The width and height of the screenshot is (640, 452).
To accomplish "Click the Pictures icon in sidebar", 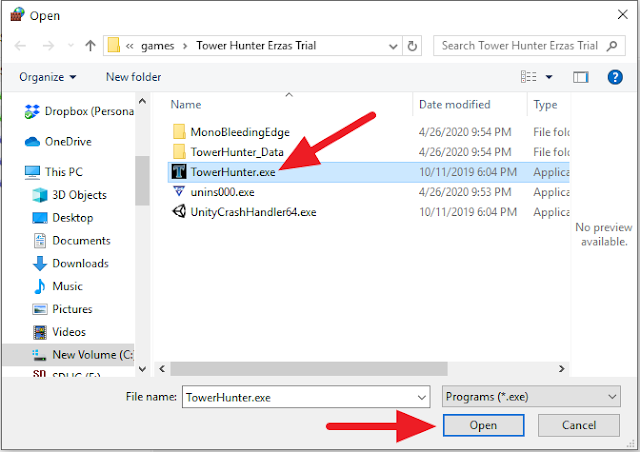I will [x=40, y=309].
